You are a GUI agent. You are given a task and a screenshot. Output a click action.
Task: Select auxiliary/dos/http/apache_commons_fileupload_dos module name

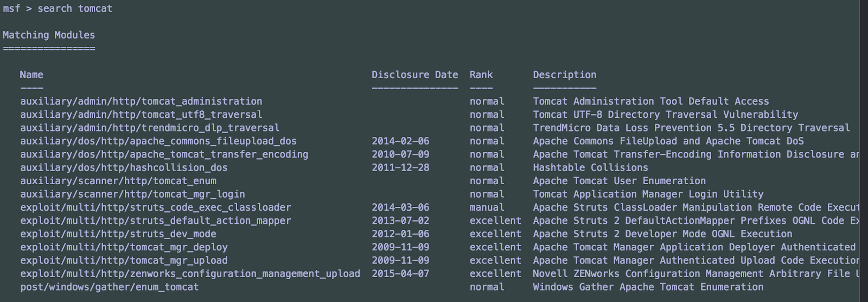158,141
